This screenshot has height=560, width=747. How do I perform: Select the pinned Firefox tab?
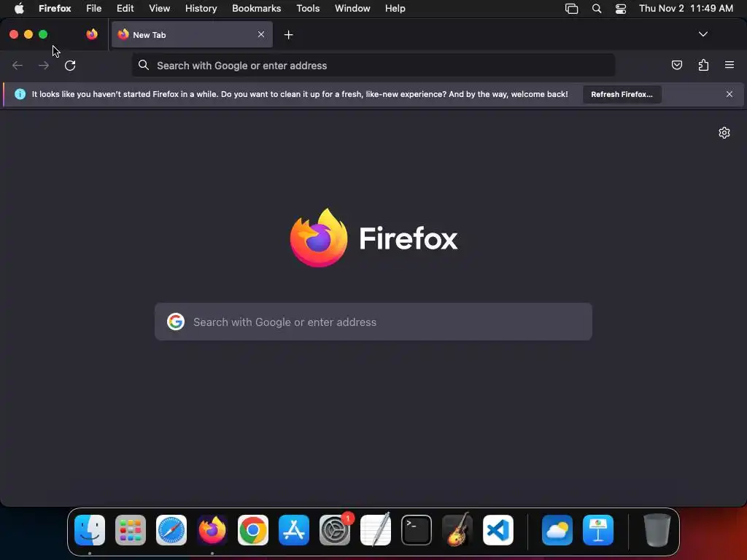(x=92, y=34)
